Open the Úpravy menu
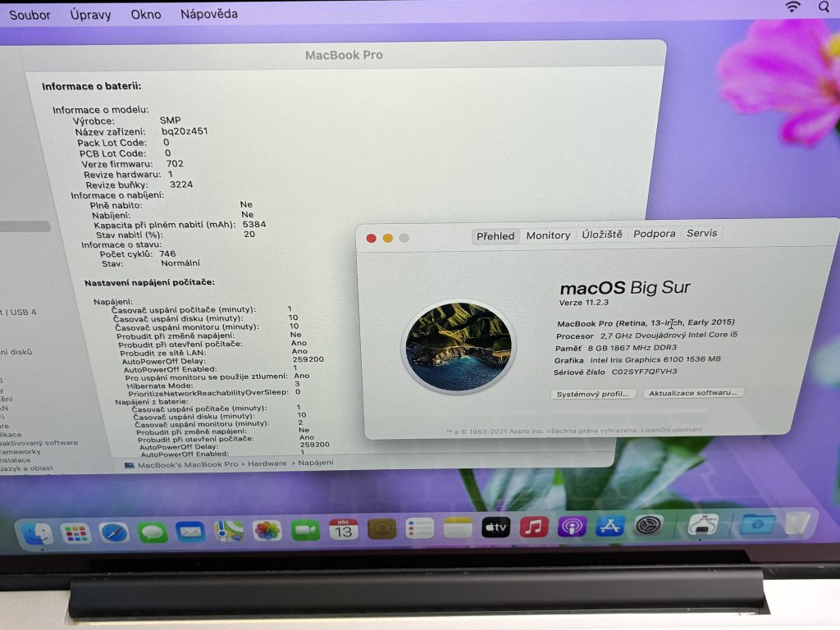 point(90,15)
